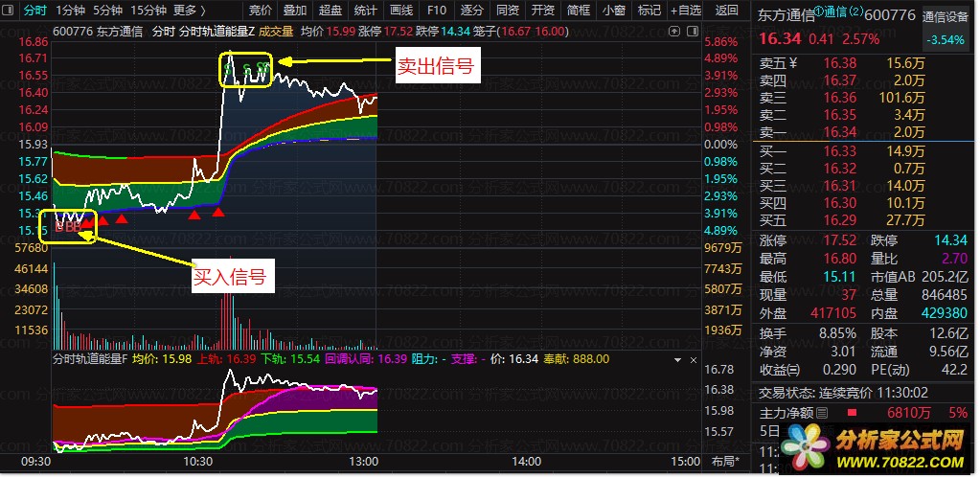
Task: Select the 分时 timeframe tab
Action: click(35, 10)
